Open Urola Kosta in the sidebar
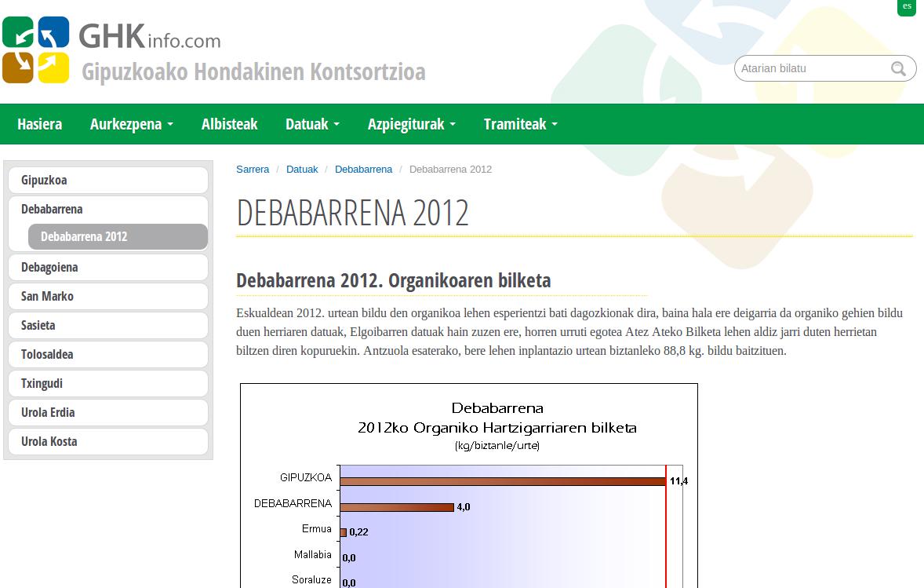 (x=108, y=442)
